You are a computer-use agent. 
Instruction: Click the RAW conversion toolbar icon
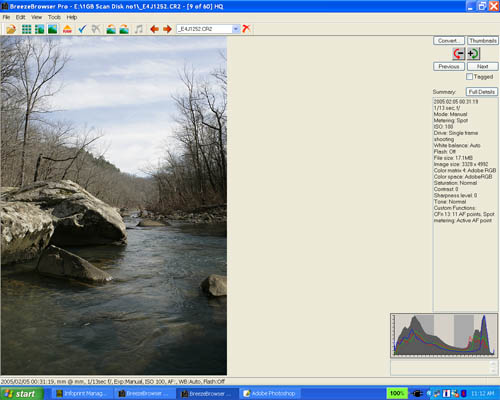tap(67, 29)
